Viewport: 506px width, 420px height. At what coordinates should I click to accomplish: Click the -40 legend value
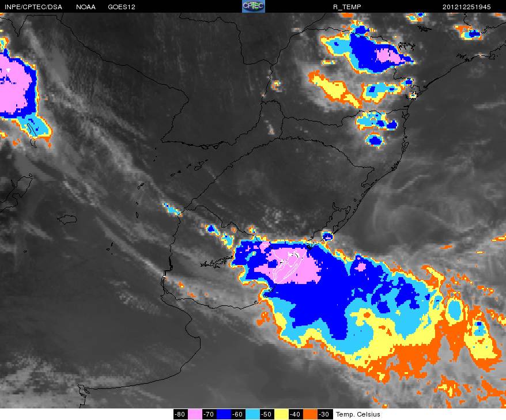295,414
